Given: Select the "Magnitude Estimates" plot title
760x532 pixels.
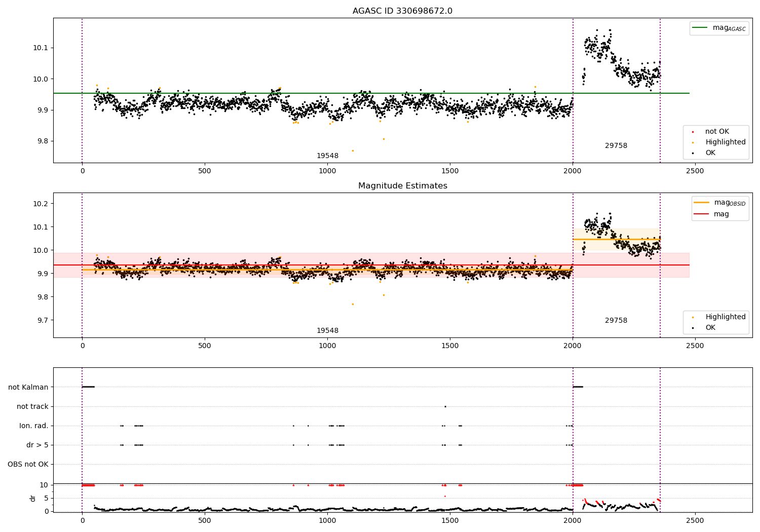Looking at the screenshot, I should [x=402, y=186].
